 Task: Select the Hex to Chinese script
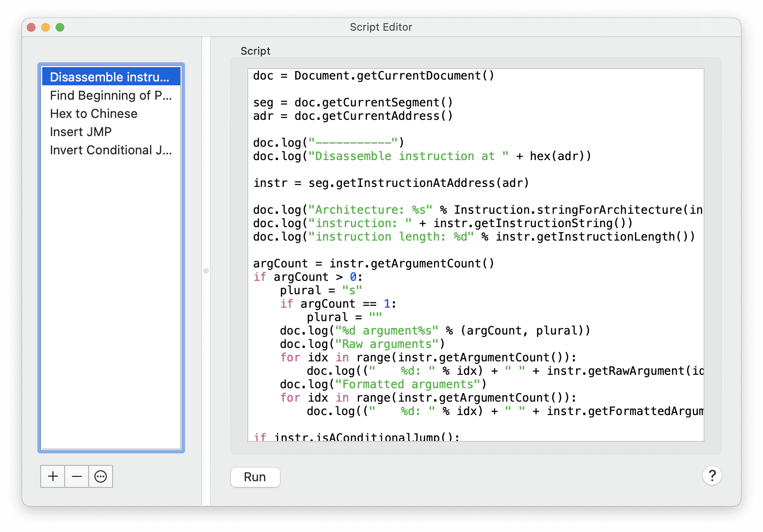111,114
